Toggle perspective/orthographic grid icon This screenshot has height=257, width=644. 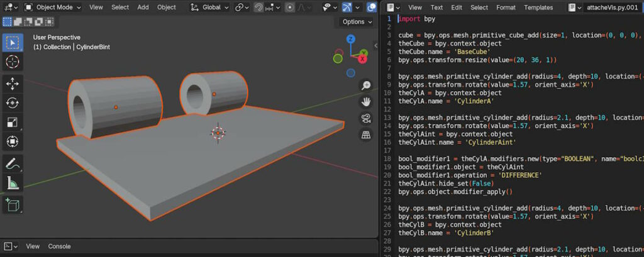(365, 134)
